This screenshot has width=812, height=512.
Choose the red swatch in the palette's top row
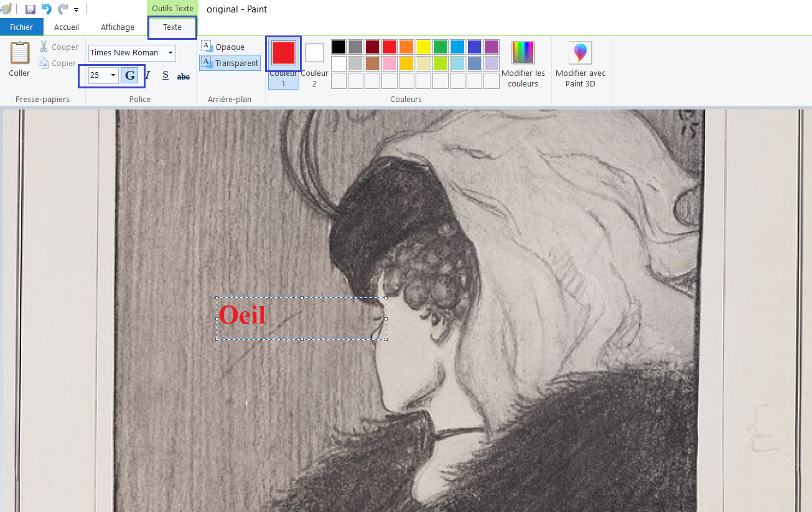390,47
